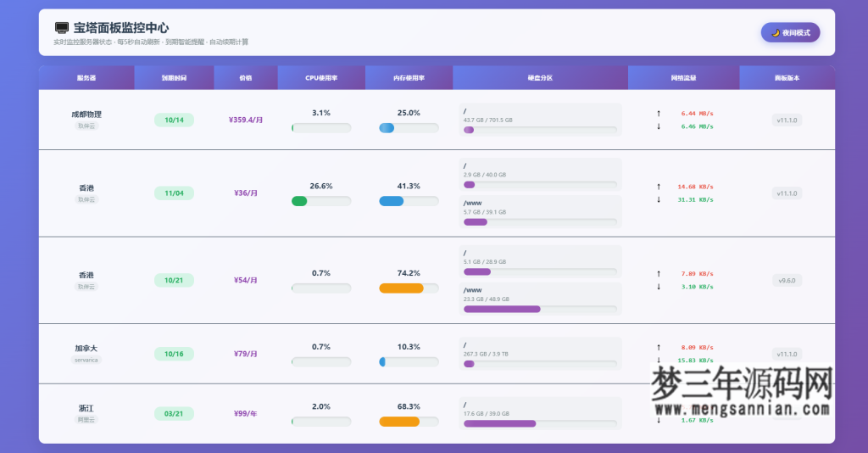
Task: Click download arrow for 香港 ¥54/月 server
Action: pos(659,287)
